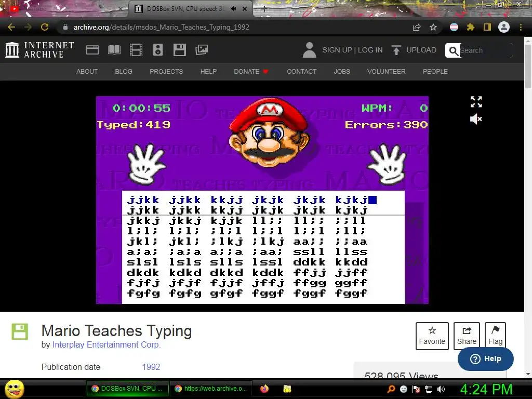Image resolution: width=532 pixels, height=399 pixels.
Task: Click SIGN UP | LOG IN
Action: [352, 50]
